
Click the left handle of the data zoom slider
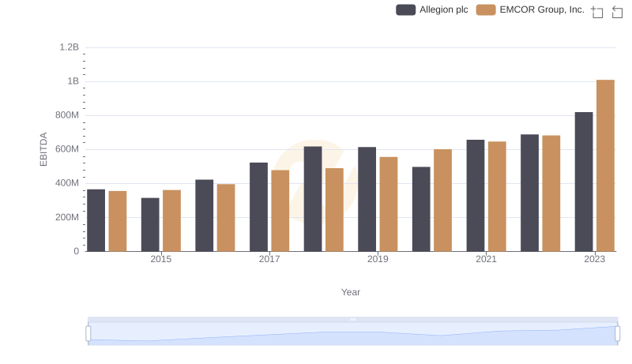click(88, 333)
